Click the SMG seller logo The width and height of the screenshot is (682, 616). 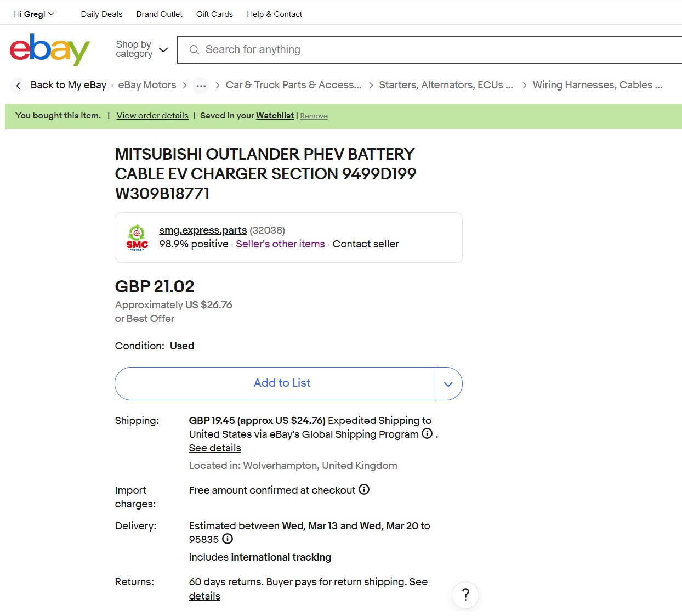point(137,238)
